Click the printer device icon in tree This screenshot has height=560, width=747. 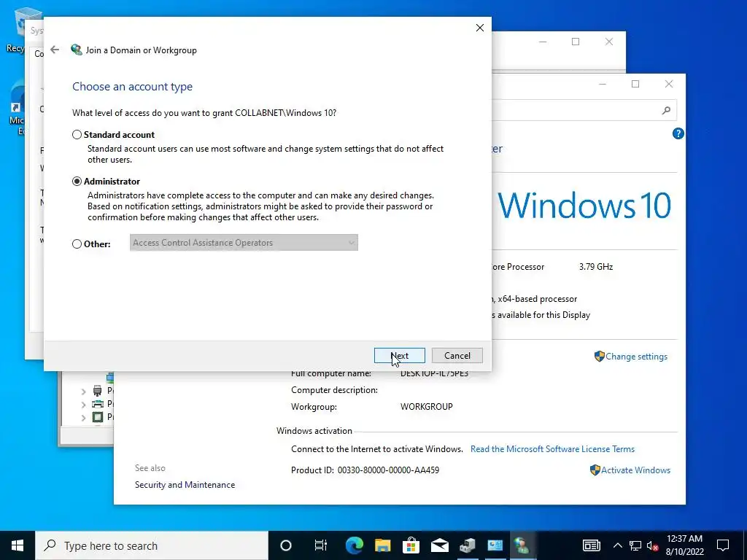[x=97, y=404]
